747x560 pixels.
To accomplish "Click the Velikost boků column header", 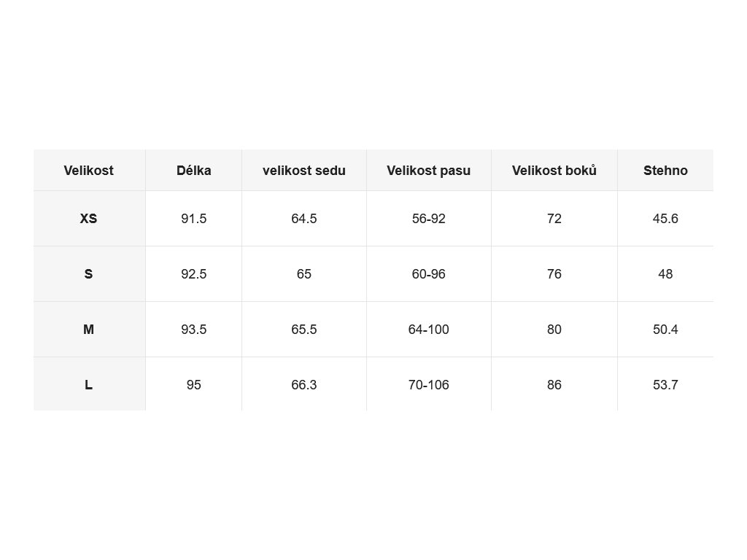I will (x=554, y=170).
